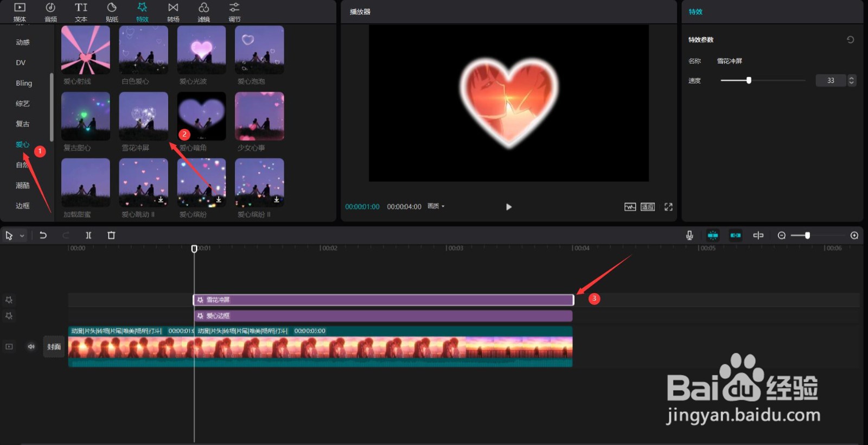
Task: Click the 适应 fit-to-window button
Action: tap(648, 207)
